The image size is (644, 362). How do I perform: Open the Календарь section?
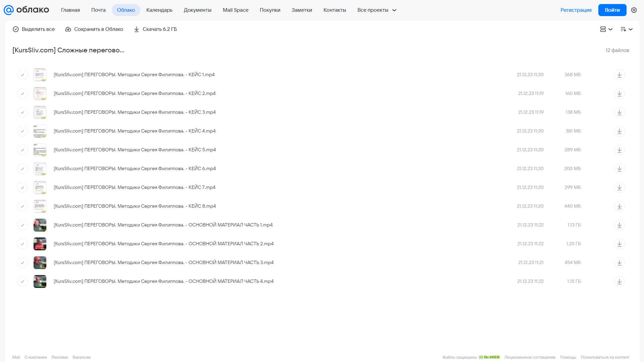[159, 10]
